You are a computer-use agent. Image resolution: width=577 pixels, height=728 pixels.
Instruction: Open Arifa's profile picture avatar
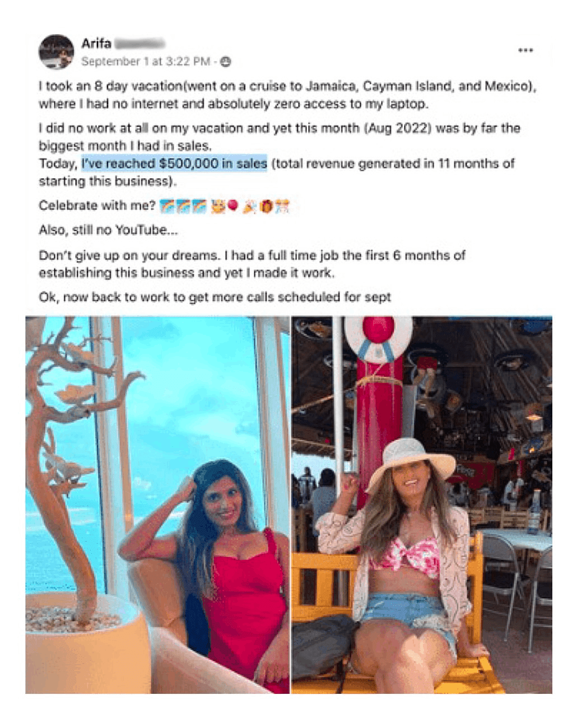click(x=56, y=52)
